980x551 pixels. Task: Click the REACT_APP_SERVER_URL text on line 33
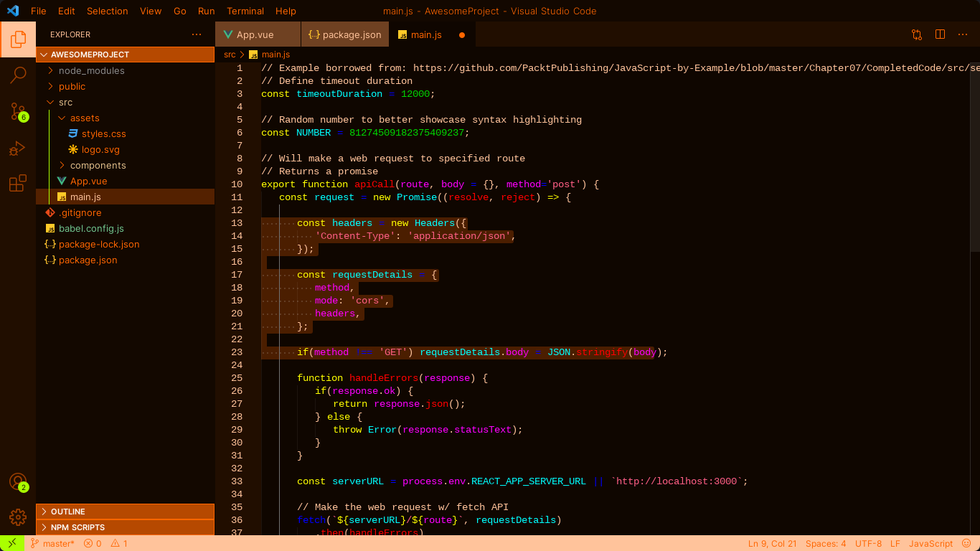pos(529,481)
